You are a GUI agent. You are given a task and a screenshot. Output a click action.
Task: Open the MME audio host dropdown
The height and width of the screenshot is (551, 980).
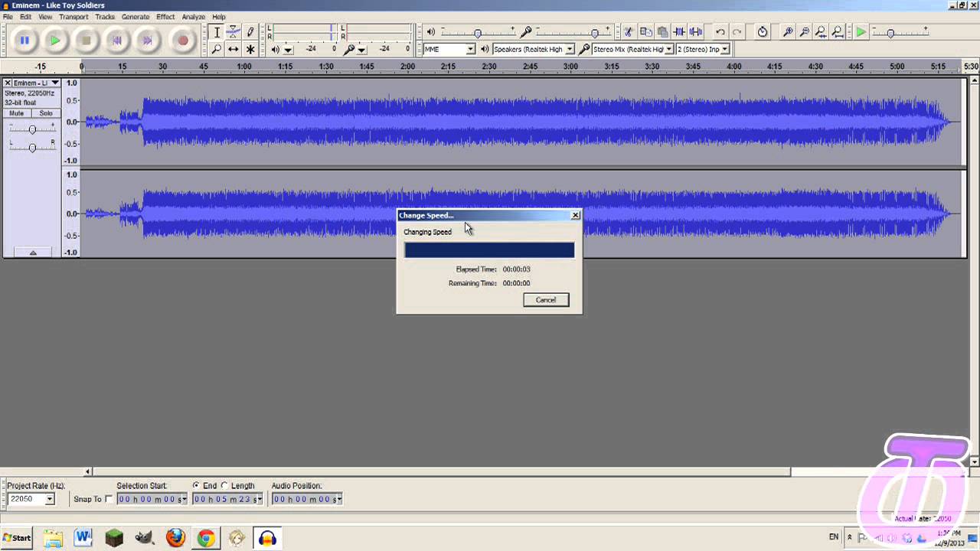(x=471, y=49)
